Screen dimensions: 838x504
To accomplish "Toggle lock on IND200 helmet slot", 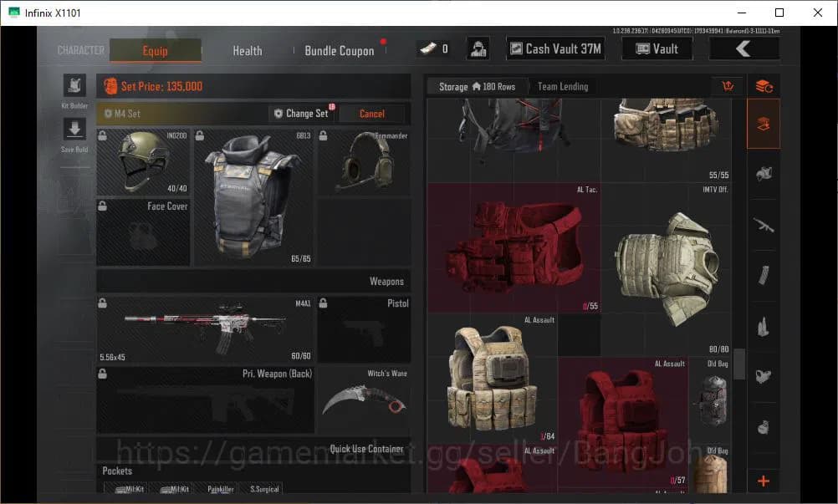I will (103, 135).
